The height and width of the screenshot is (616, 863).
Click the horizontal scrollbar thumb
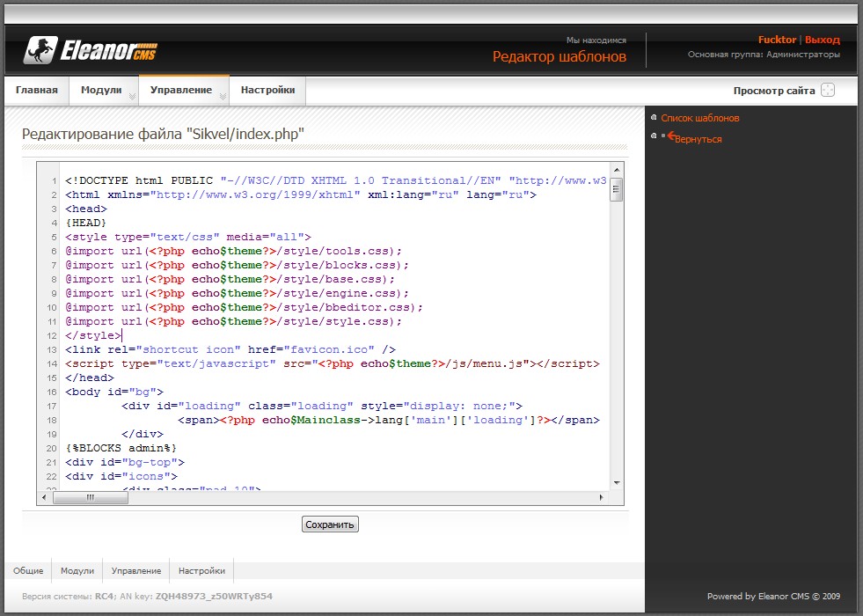(91, 497)
